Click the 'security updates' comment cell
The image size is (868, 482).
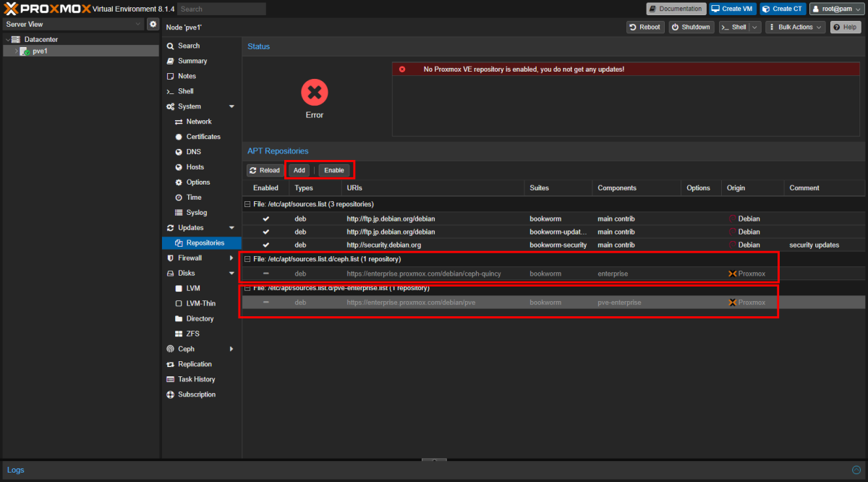[814, 245]
